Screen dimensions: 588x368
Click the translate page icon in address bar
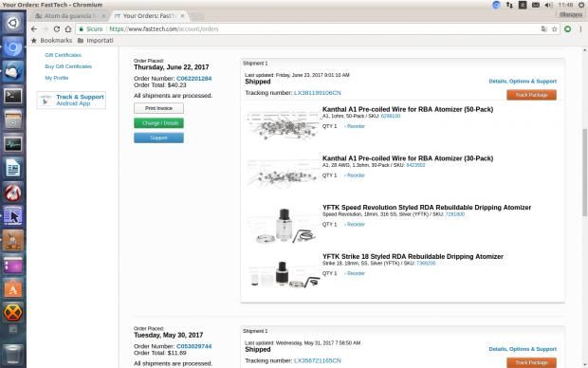coord(543,28)
